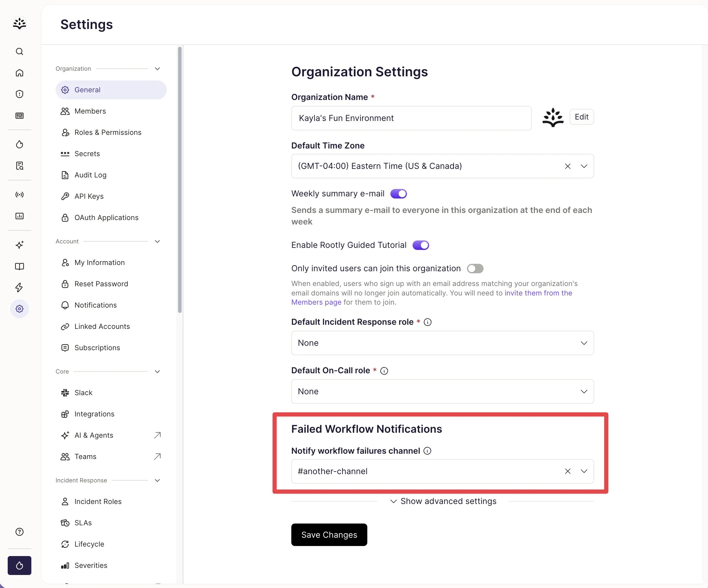Open Audit Log in the sidebar

click(111, 175)
